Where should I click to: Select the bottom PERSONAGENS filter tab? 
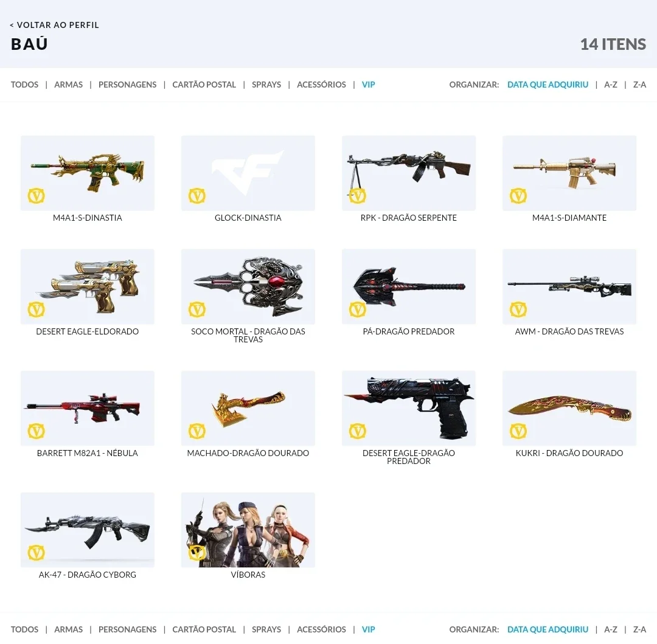(x=127, y=629)
